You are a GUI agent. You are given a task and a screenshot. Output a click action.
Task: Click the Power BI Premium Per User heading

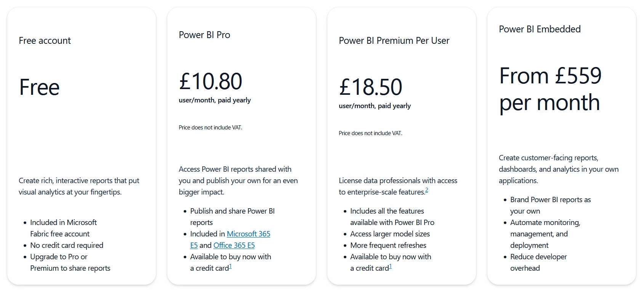click(394, 40)
